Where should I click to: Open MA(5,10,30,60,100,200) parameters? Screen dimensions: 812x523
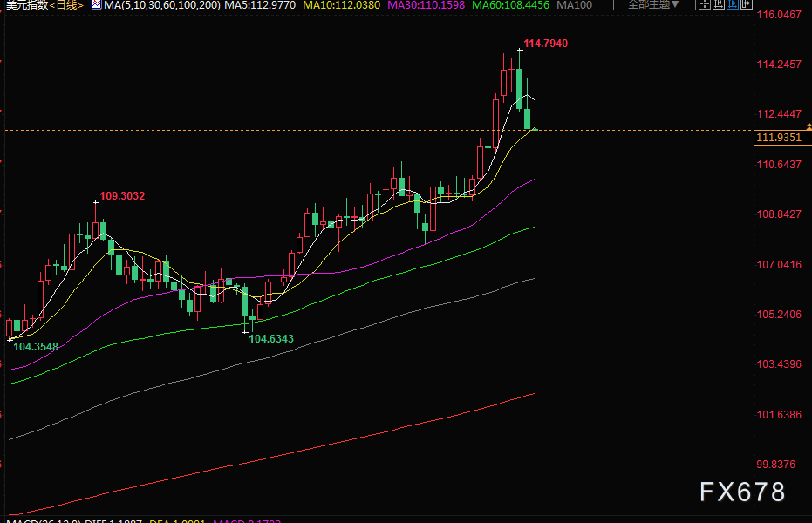tap(162, 5)
